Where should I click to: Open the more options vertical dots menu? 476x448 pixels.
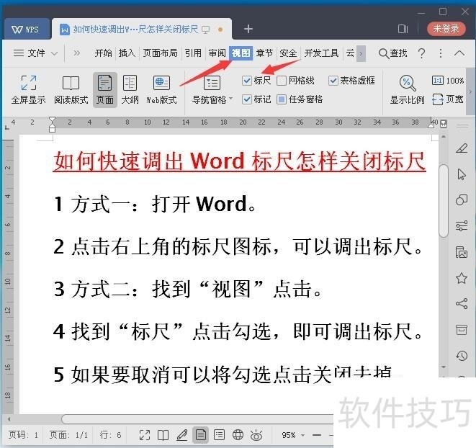pos(441,53)
